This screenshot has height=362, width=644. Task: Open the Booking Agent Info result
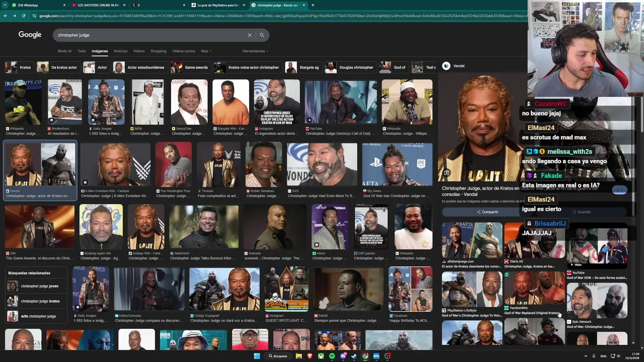[x=101, y=233]
